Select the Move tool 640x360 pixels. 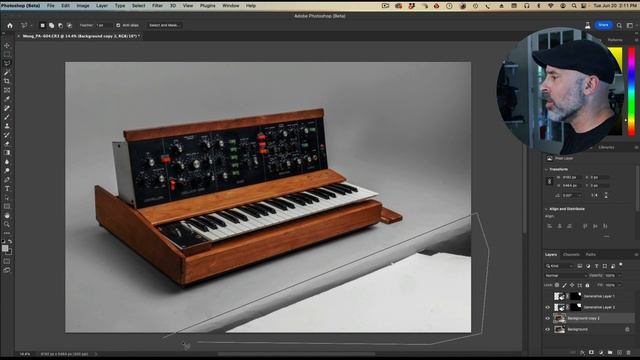coord(7,45)
